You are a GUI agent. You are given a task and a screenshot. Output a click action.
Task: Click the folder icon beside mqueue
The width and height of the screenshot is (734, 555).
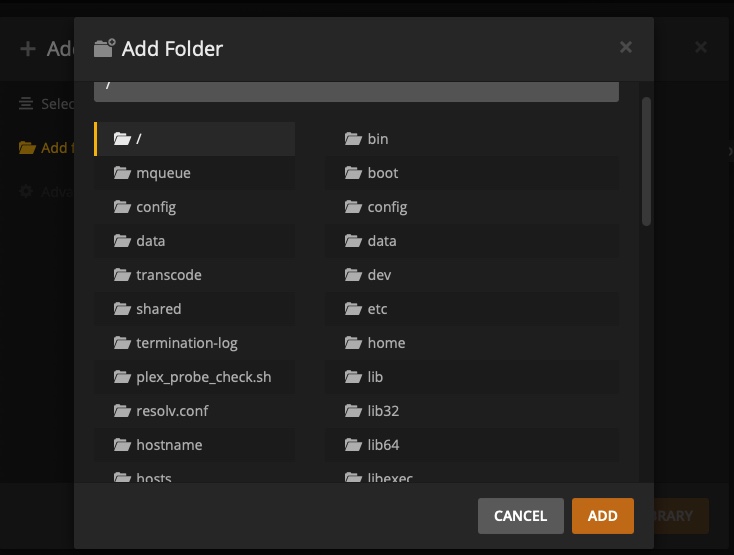coord(122,173)
